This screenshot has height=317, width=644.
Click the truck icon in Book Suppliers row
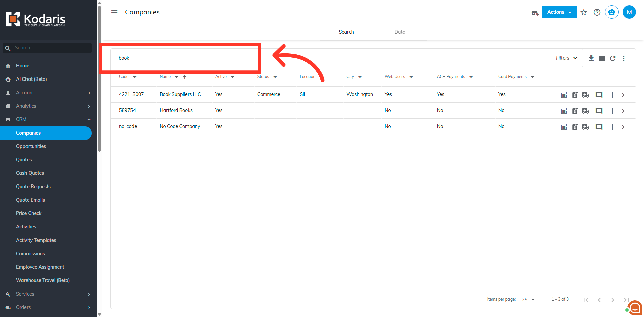(586, 95)
